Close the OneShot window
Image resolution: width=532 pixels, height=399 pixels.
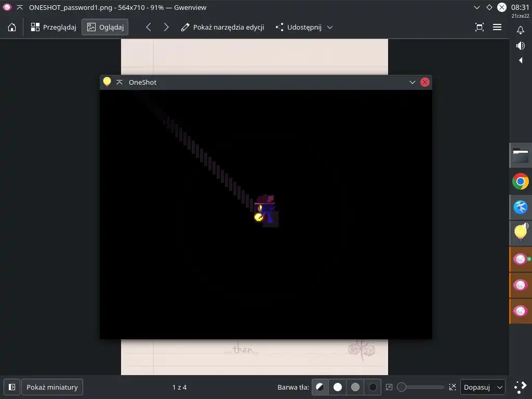tap(425, 82)
